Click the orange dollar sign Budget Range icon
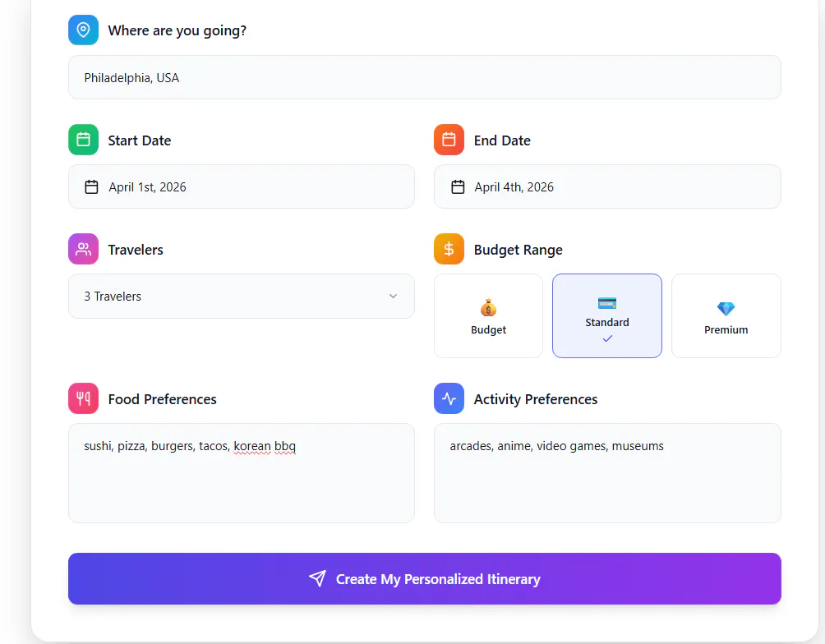This screenshot has height=644, width=825. click(449, 249)
